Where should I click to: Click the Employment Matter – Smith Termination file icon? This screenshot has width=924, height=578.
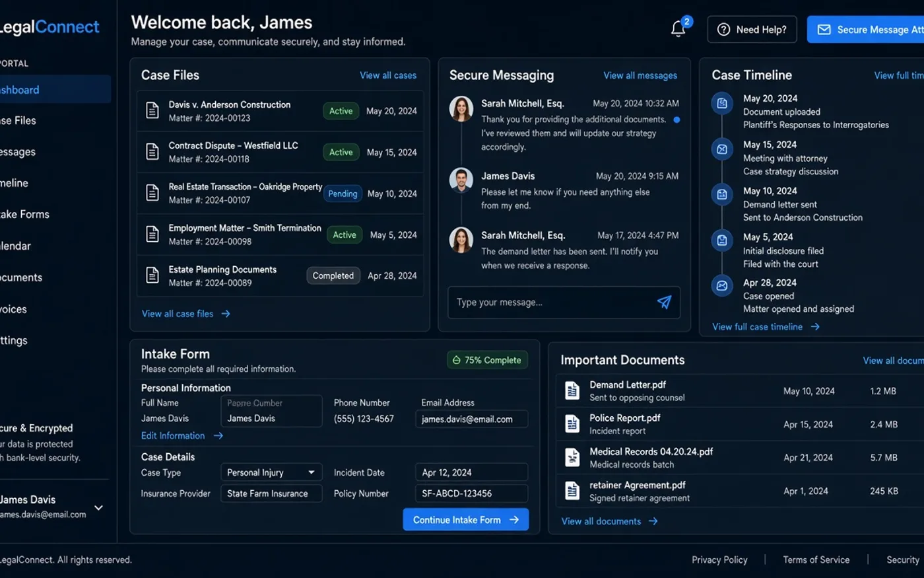[x=152, y=234]
